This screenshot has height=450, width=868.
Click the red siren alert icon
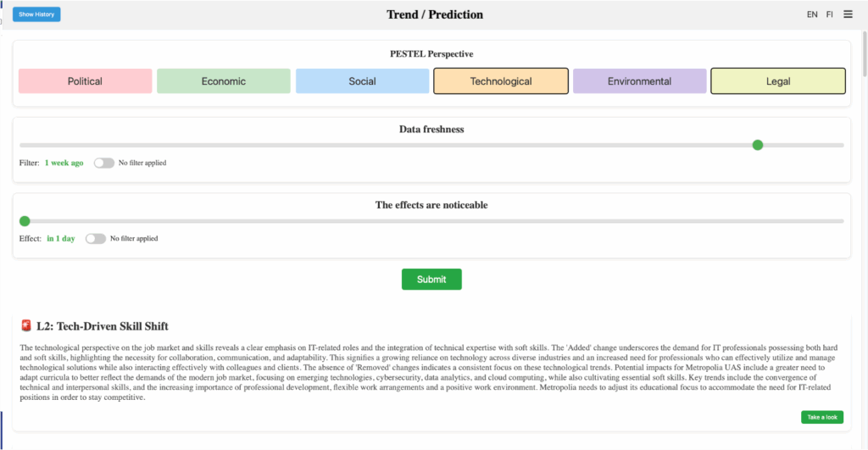(26, 326)
